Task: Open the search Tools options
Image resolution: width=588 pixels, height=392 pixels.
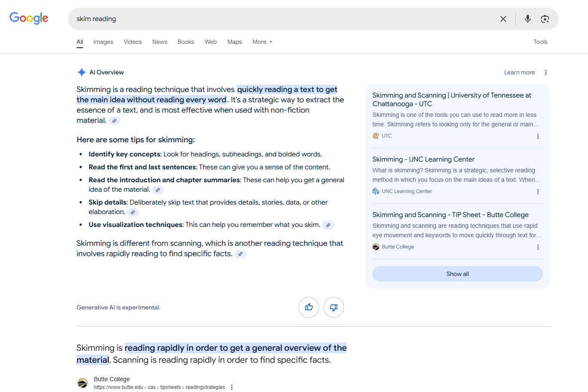Action: point(540,42)
